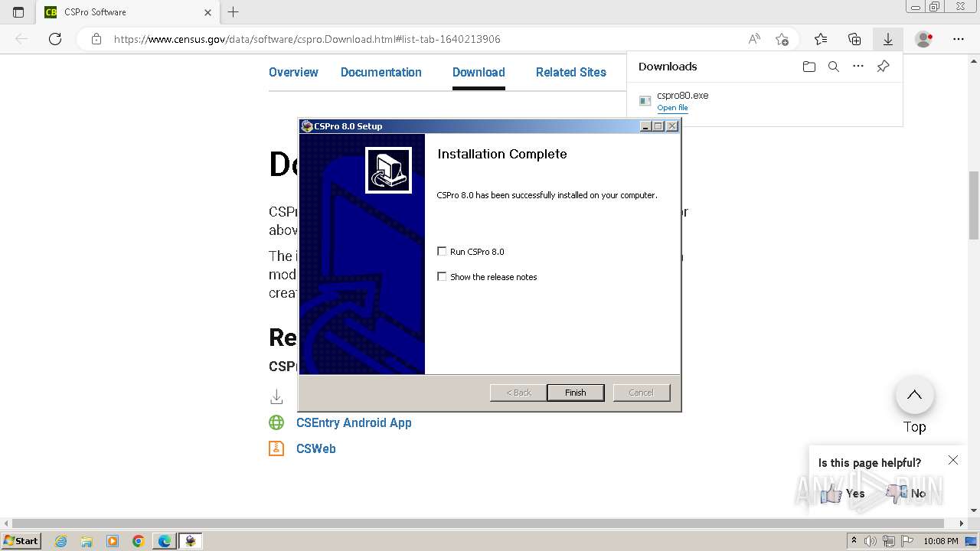Answer No to page helpful prompt
Viewport: 980px width, 551px height.
coord(906,494)
